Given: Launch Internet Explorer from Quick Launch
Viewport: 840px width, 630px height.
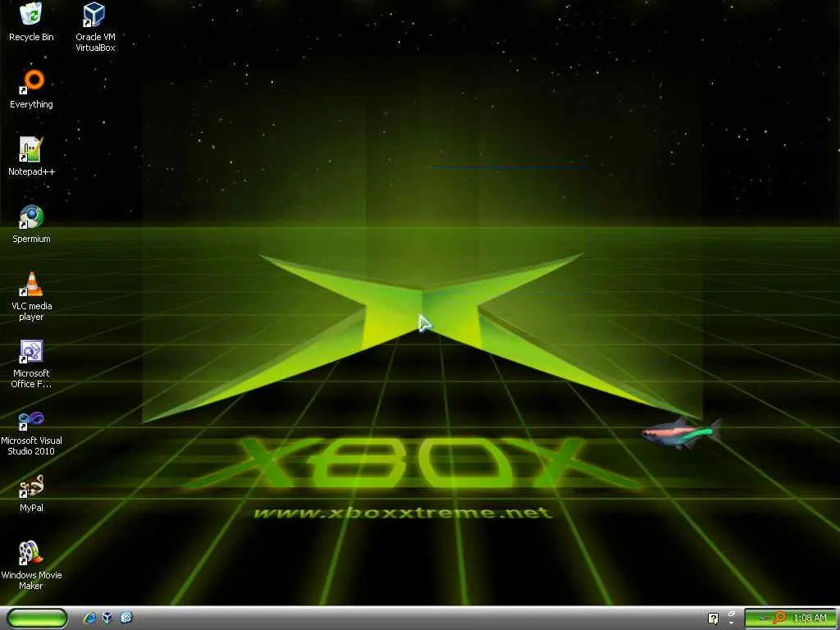Looking at the screenshot, I should point(90,619).
